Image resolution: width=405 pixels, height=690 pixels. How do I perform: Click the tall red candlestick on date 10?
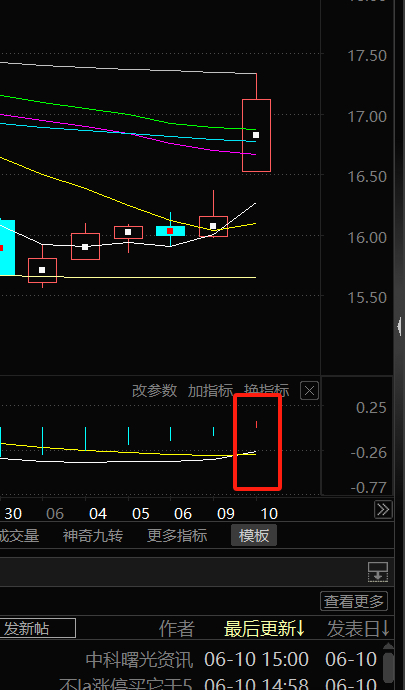(256, 135)
